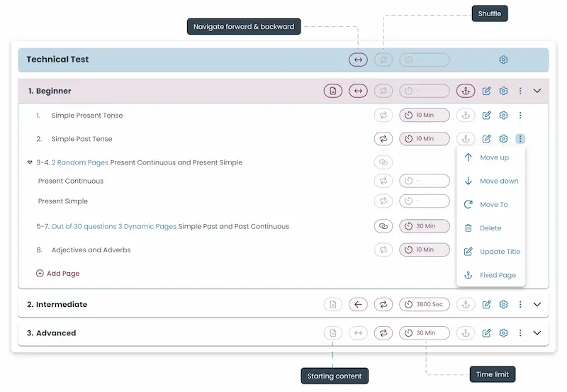This screenshot has width=567, height=392.
Task: Toggle shuffle for Intermediate section
Action: pyautogui.click(x=383, y=305)
